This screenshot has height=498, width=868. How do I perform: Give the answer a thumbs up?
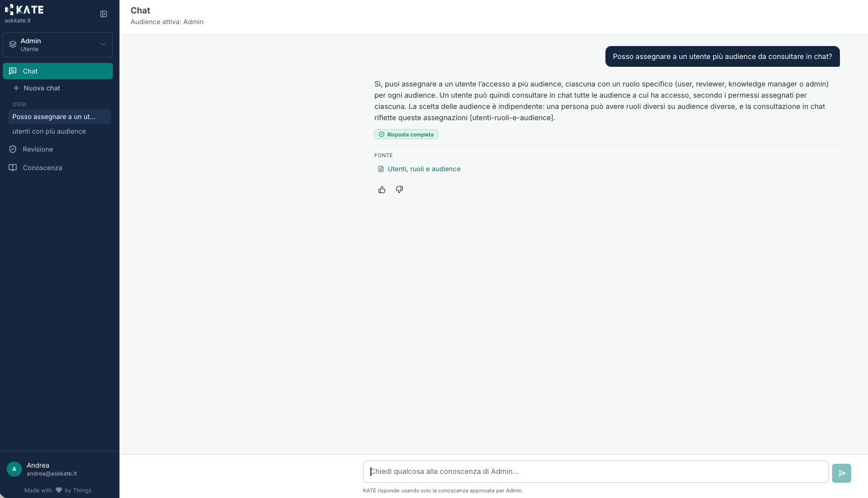point(382,190)
